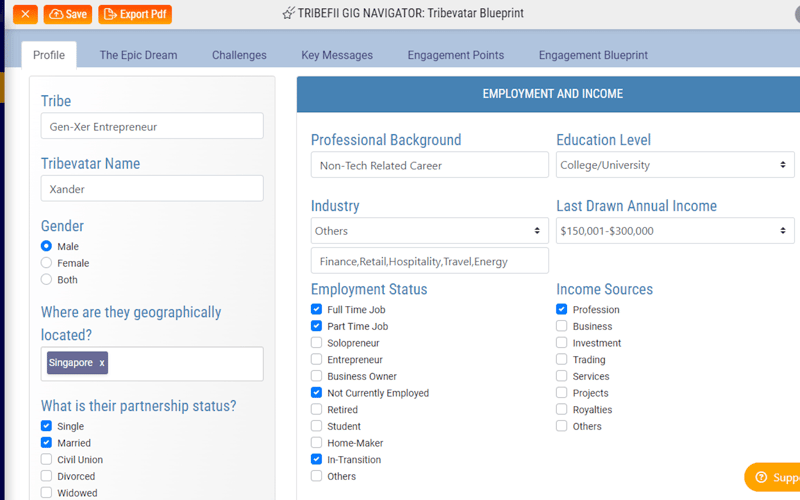Viewport: 800px width, 500px height.
Task: Open the Support help widget
Action: pos(773,477)
